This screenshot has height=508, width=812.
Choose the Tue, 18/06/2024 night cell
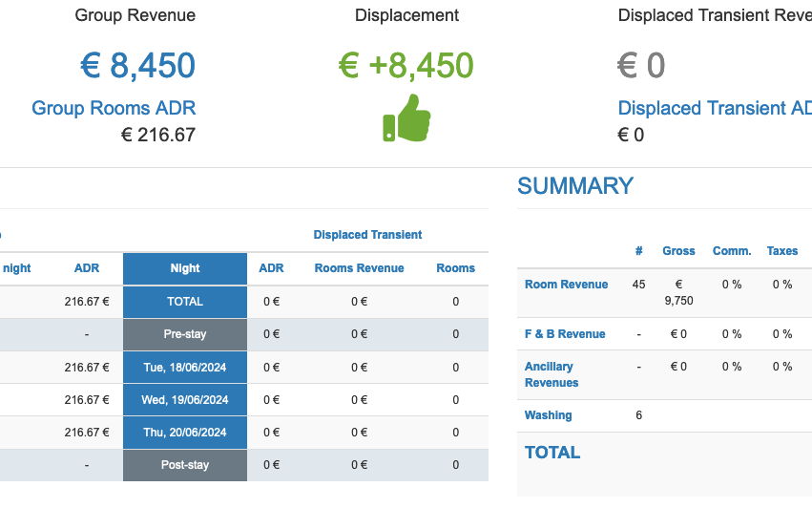pyautogui.click(x=185, y=368)
